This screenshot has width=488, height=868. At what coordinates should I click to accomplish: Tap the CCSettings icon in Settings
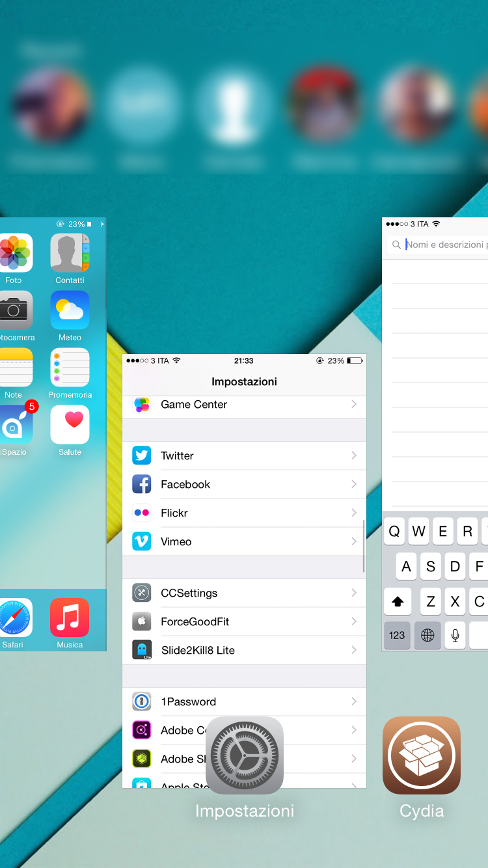click(x=142, y=593)
